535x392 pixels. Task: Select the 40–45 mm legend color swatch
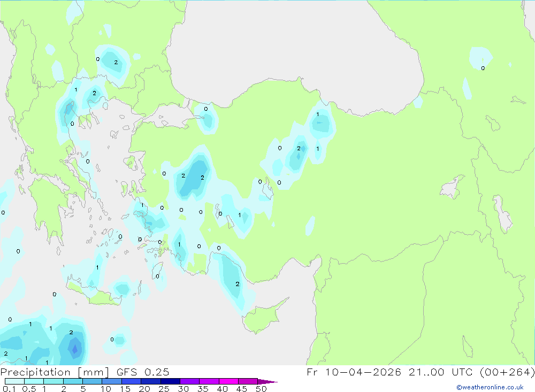(228, 381)
